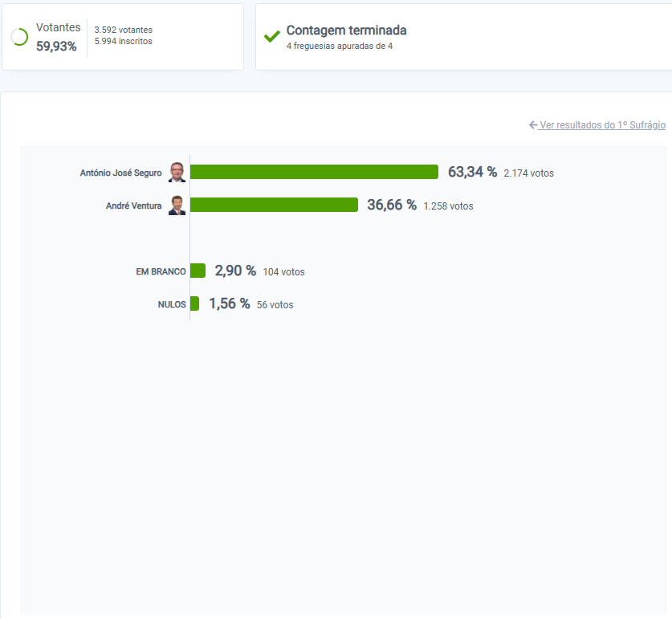Select António José Seguro's green results bar
Screen dimensions: 672x619
click(314, 172)
